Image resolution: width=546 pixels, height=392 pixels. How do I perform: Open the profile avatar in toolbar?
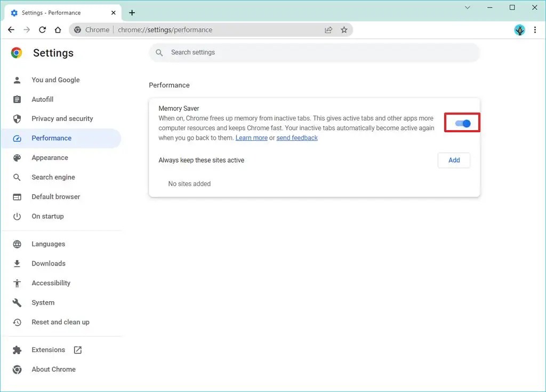[x=519, y=30]
